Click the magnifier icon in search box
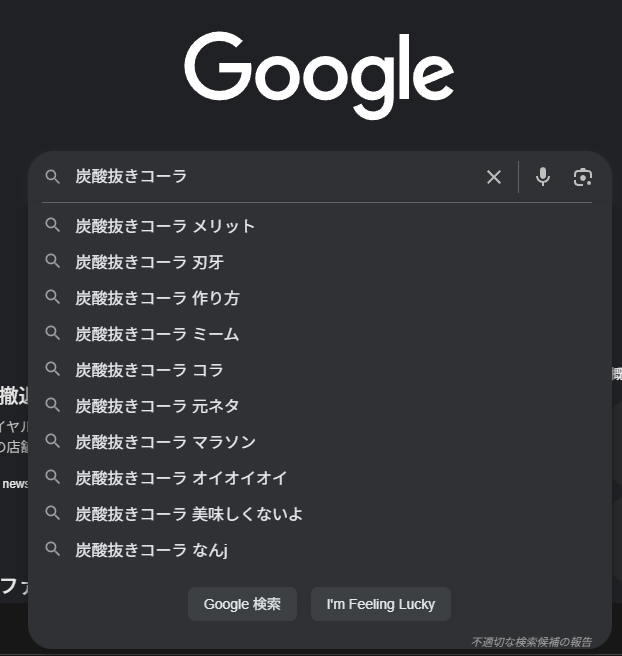The height and width of the screenshot is (656, 622). click(x=53, y=177)
